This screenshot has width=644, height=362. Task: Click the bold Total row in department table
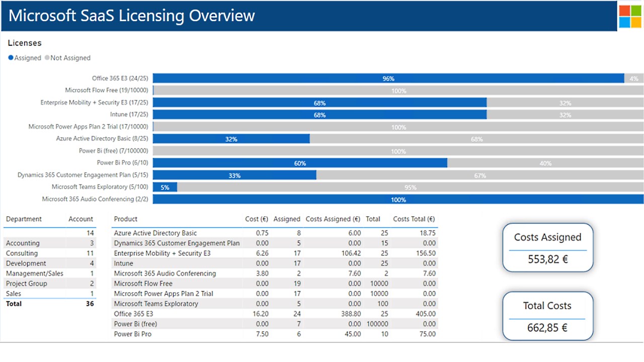pyautogui.click(x=50, y=304)
